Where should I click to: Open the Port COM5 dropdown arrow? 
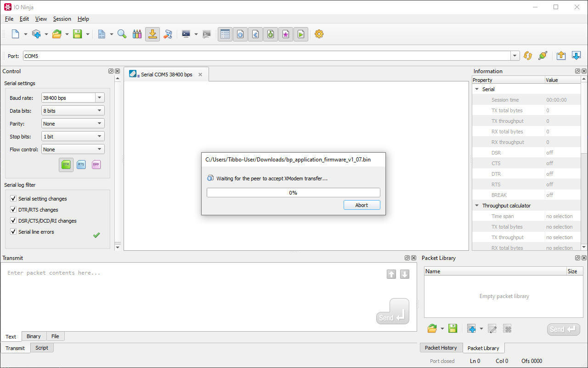click(515, 56)
